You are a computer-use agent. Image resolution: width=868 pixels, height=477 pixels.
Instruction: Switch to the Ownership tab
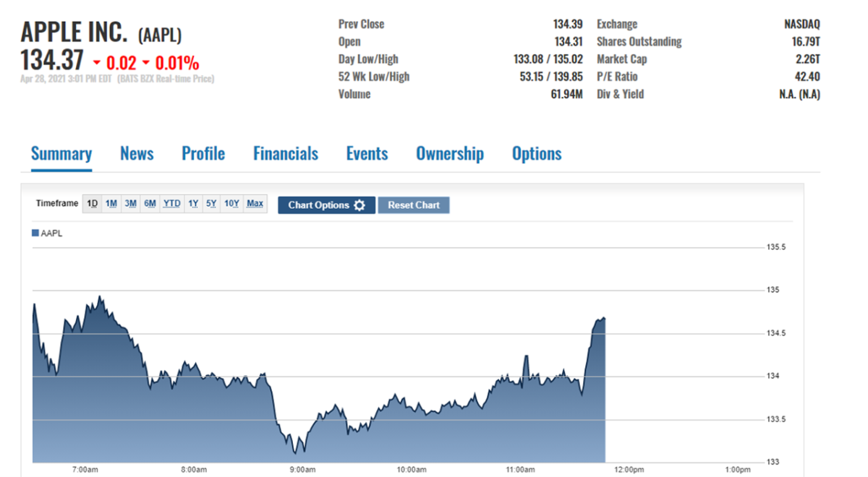(x=450, y=154)
